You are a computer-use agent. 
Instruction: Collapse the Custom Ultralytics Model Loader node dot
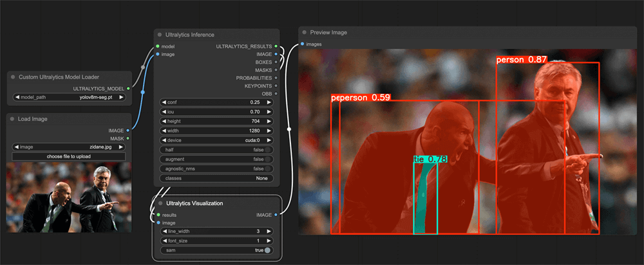[x=13, y=77]
